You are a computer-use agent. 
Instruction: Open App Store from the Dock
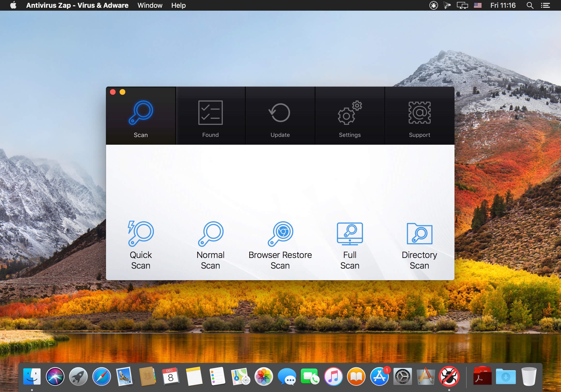(379, 376)
